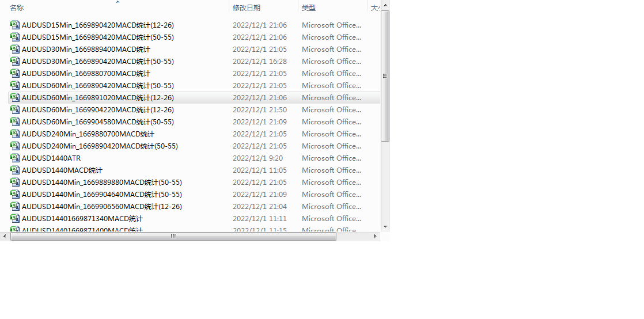Click the horizontal scrollbar right arrow
This screenshot has height=319, width=644.
point(375,237)
